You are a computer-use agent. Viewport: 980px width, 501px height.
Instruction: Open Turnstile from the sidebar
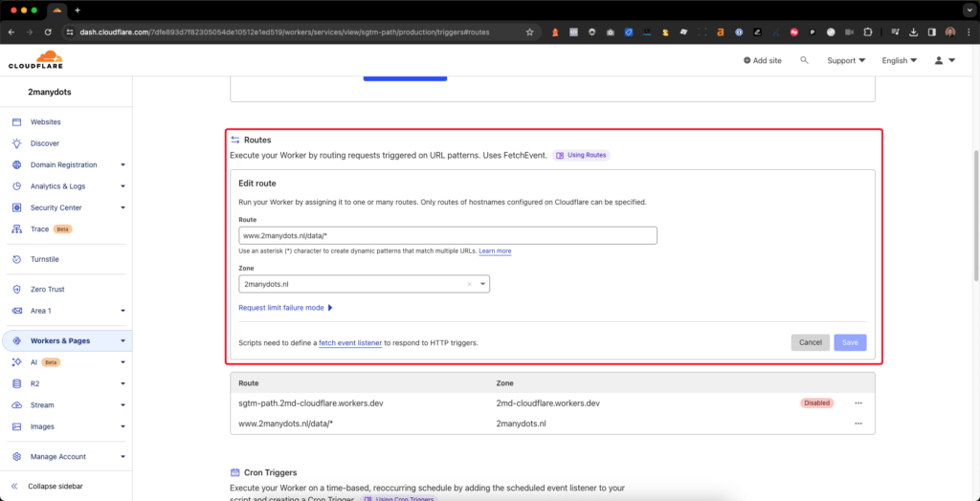(x=44, y=259)
